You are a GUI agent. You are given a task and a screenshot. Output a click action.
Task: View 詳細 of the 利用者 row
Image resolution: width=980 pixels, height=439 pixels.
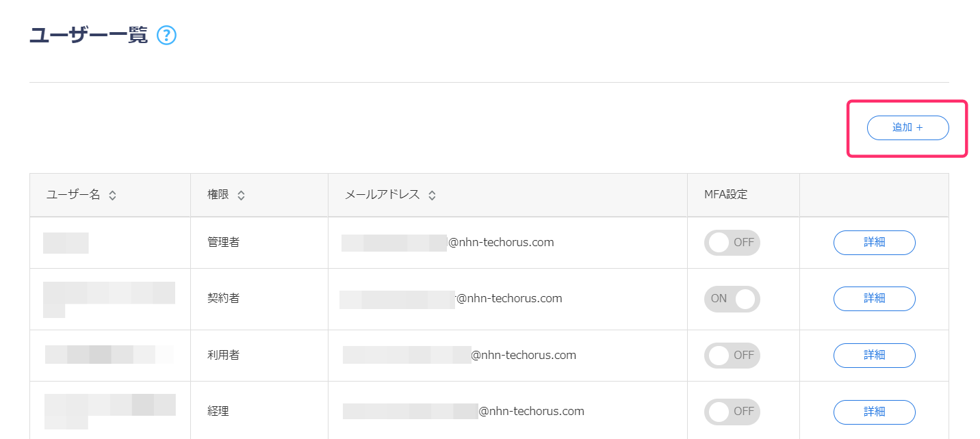(874, 356)
